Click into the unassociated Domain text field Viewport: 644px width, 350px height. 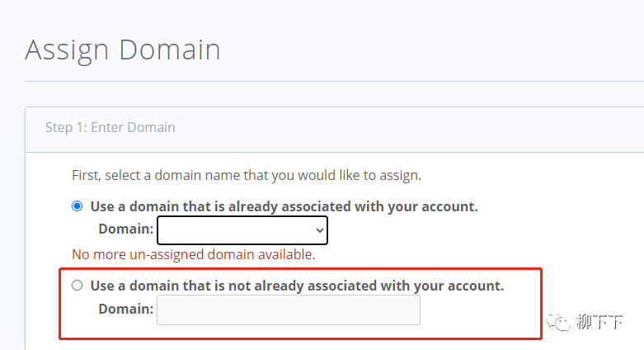click(x=288, y=310)
